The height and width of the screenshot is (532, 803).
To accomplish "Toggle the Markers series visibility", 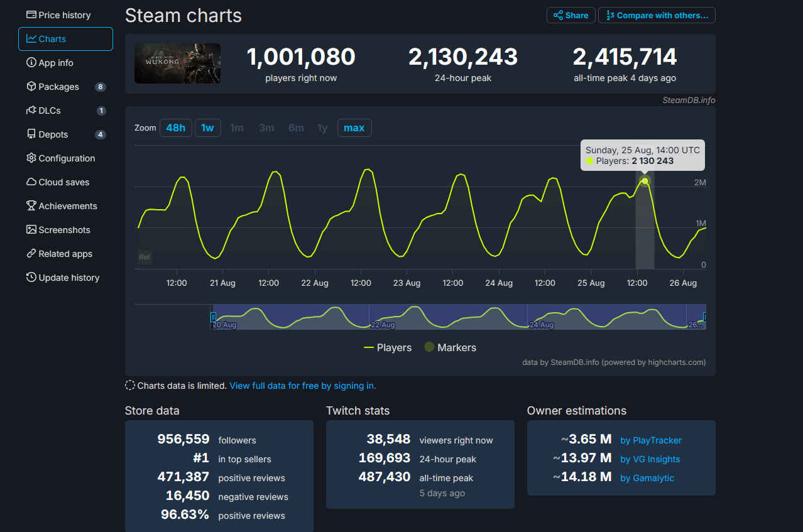I will [450, 347].
